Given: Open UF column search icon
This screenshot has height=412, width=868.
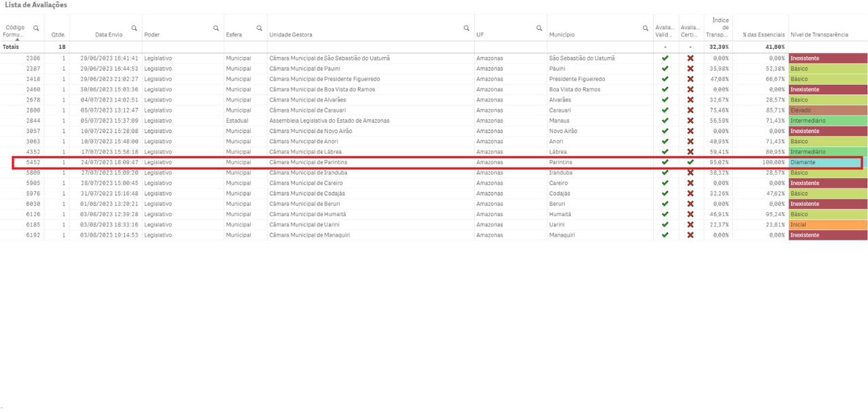Looking at the screenshot, I should [540, 28].
